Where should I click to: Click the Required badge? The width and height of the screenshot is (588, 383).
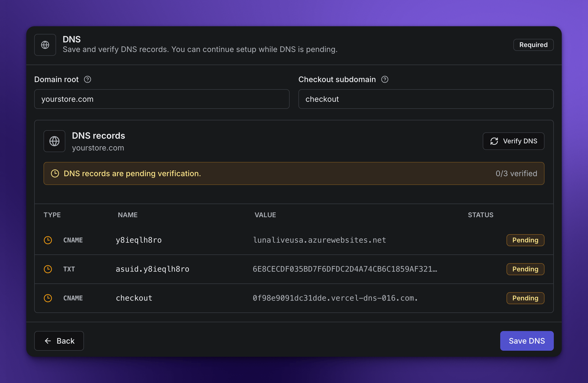533,45
